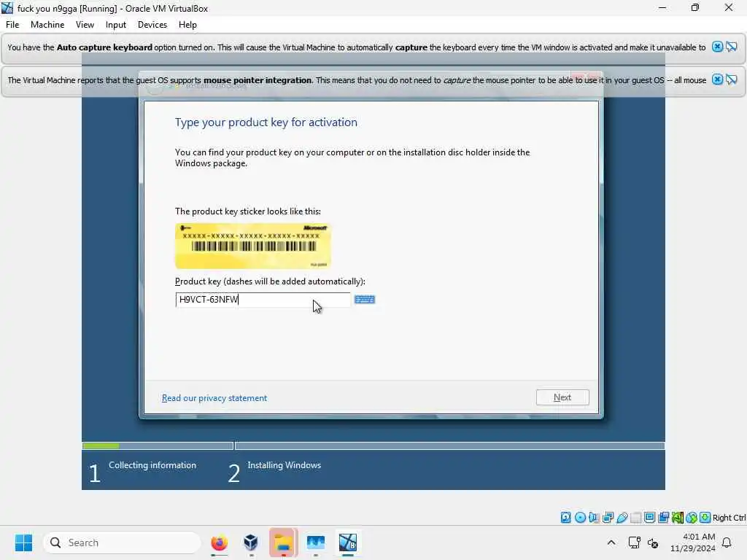Open the clock showing 4:01 AM
The image size is (747, 560).
693,542
